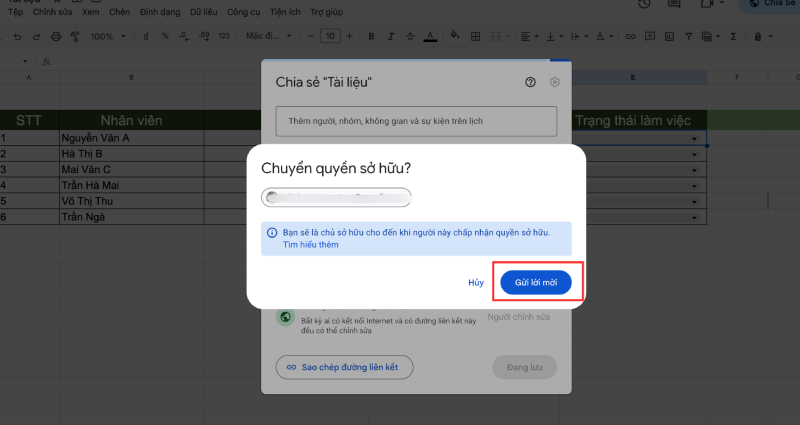
Task: Open horizontal align dropdown
Action: tap(528, 36)
